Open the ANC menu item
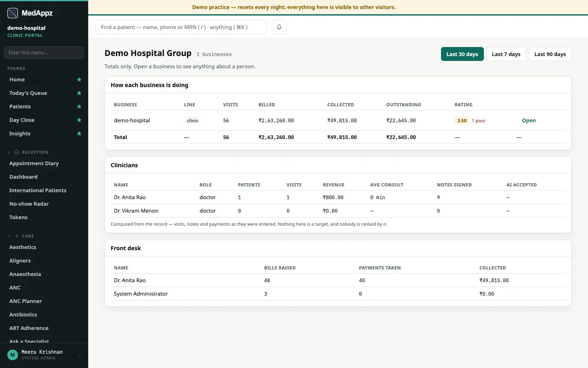The image size is (588, 368). [x=15, y=288]
